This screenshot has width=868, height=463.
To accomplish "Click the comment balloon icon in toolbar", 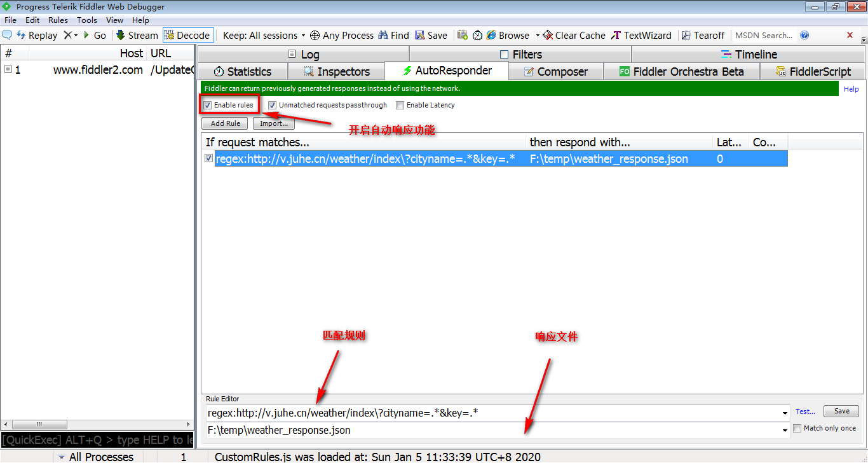I will [8, 35].
